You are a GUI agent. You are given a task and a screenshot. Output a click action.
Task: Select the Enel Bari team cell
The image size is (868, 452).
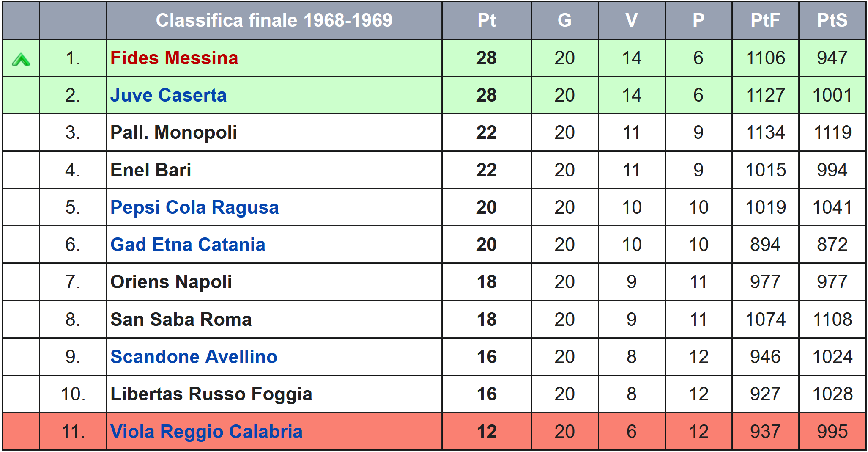point(274,170)
